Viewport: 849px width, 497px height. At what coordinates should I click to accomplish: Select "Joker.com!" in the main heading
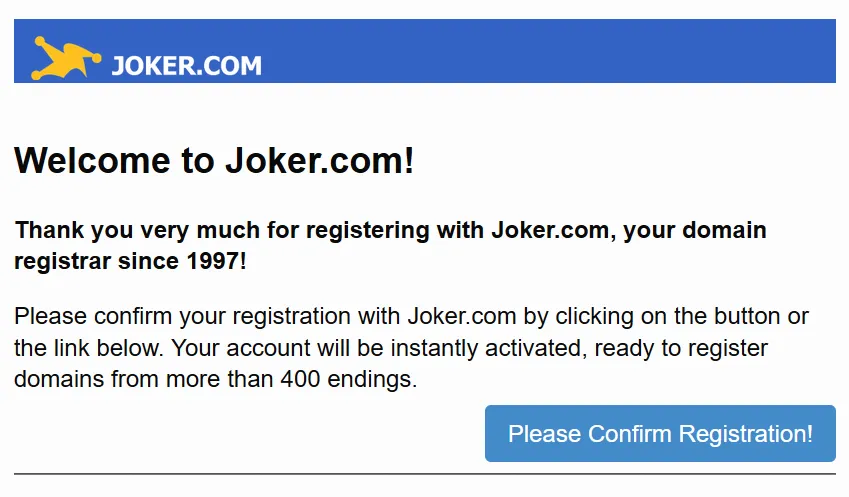[x=319, y=160]
